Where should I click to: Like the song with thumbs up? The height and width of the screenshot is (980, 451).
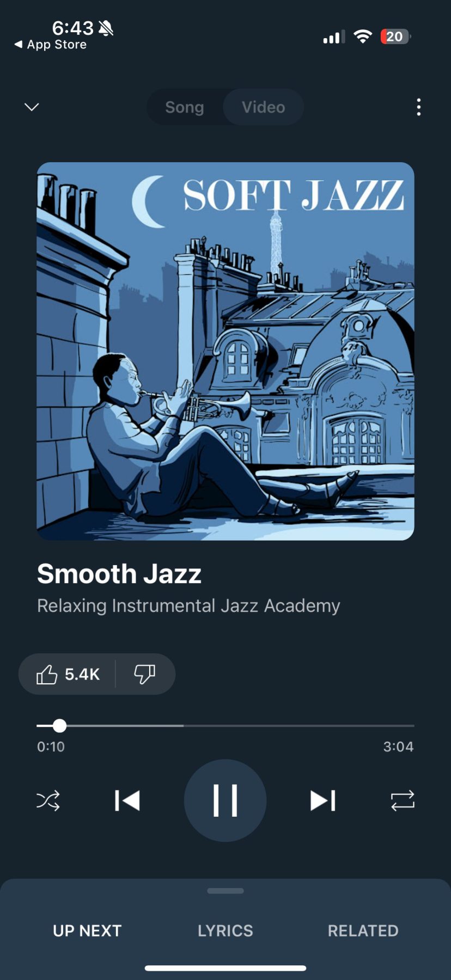coord(68,674)
